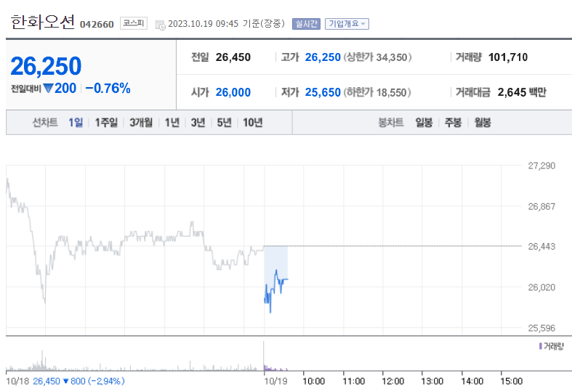Show the 5년 line chart
This screenshot has width=572, height=392.
click(x=225, y=123)
